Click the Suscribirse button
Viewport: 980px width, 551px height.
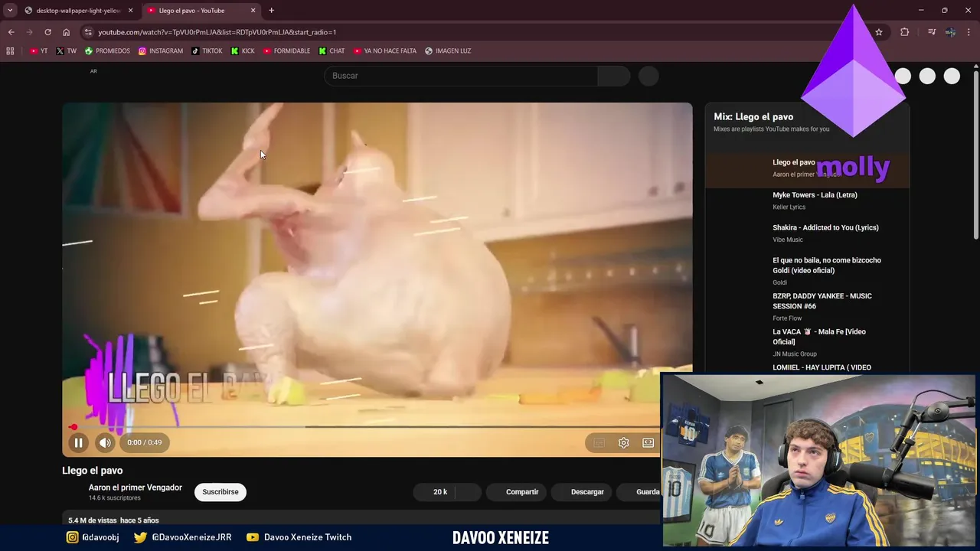coord(220,492)
